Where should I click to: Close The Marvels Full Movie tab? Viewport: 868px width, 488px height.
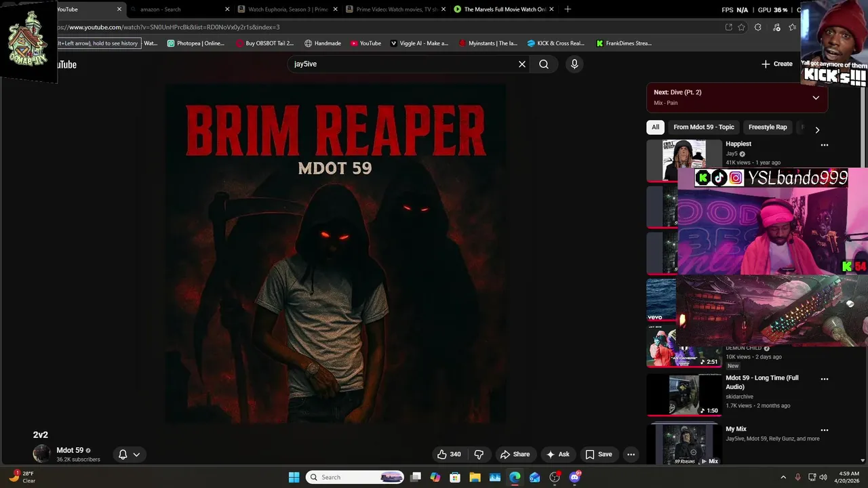coord(551,9)
